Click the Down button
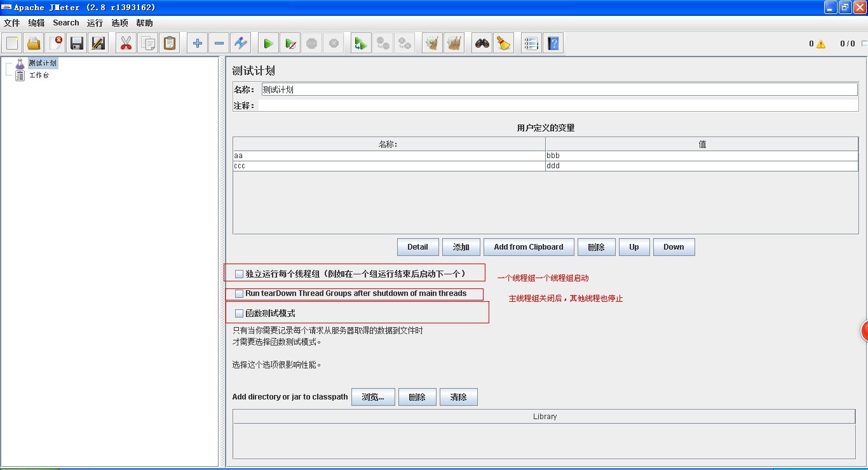 coord(674,247)
